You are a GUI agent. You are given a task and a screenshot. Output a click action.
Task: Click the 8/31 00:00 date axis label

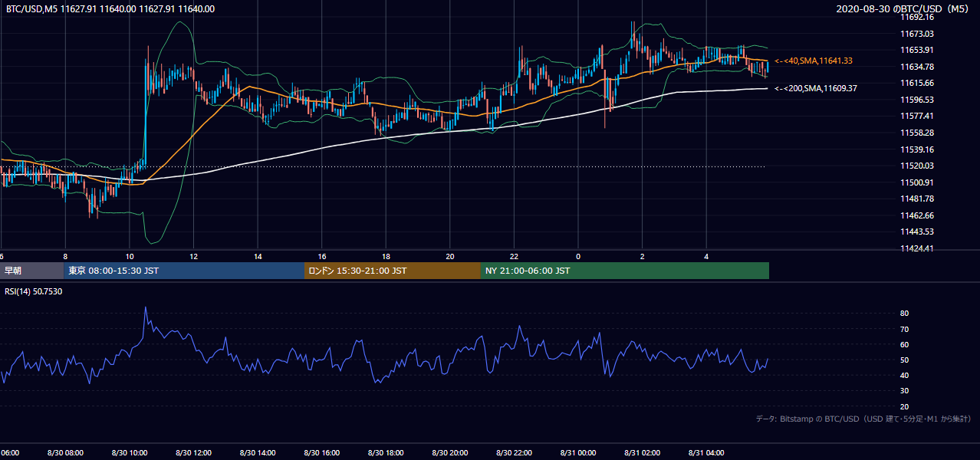pos(578,453)
